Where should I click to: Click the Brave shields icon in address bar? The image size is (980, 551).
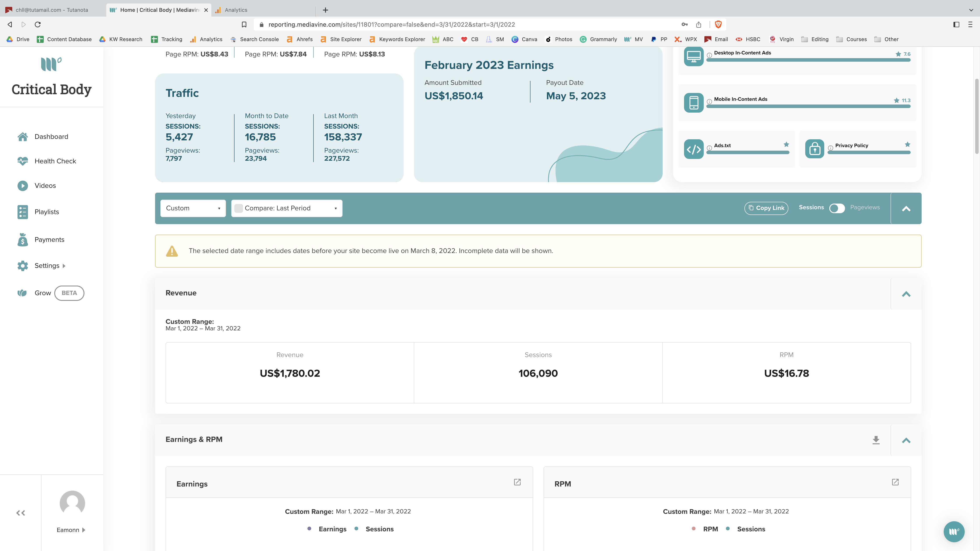point(718,24)
